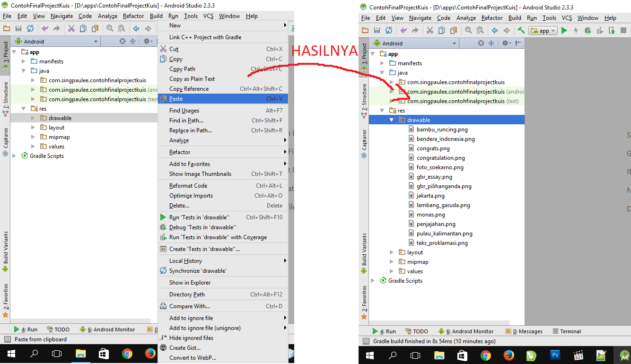The image size is (631, 364).
Task: Expand mipmap folder arrow in right window
Action: click(x=392, y=262)
